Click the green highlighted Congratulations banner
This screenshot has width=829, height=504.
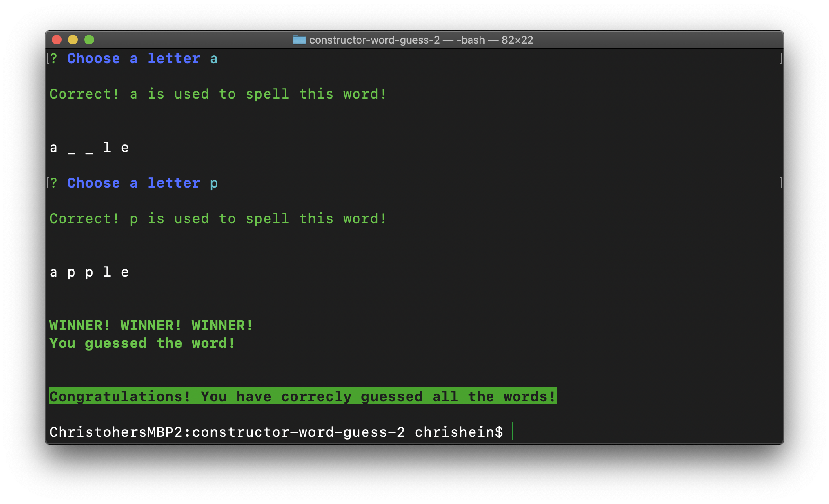(303, 396)
